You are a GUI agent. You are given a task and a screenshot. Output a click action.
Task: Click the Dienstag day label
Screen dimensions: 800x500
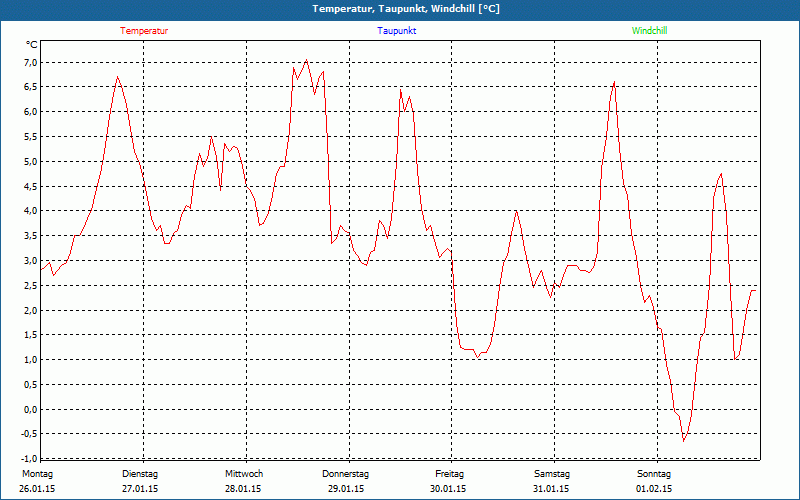click(140, 474)
